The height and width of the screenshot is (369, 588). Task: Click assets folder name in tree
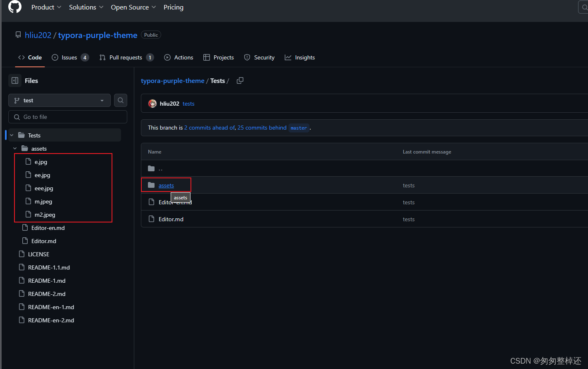click(39, 149)
